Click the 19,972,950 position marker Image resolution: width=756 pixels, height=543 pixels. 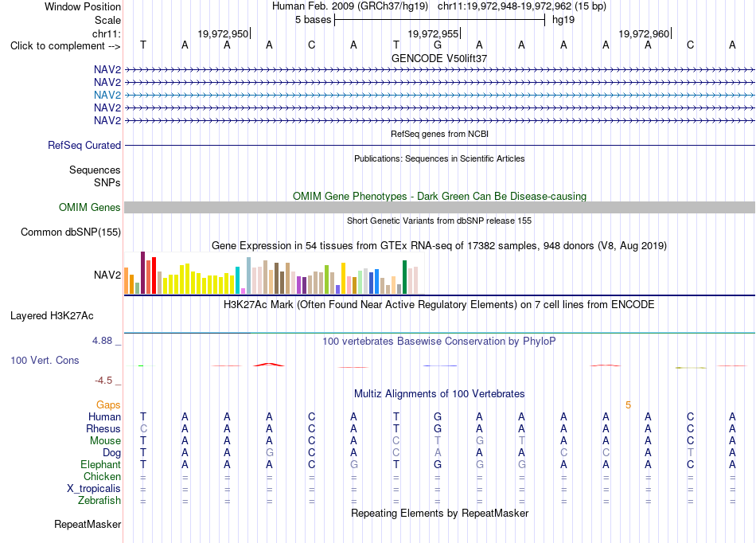point(223,33)
